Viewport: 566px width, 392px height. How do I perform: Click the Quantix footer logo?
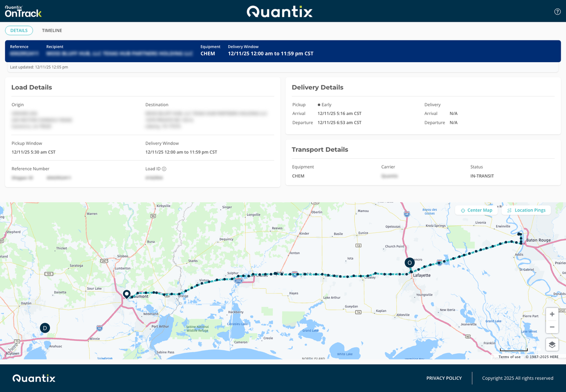[33, 378]
